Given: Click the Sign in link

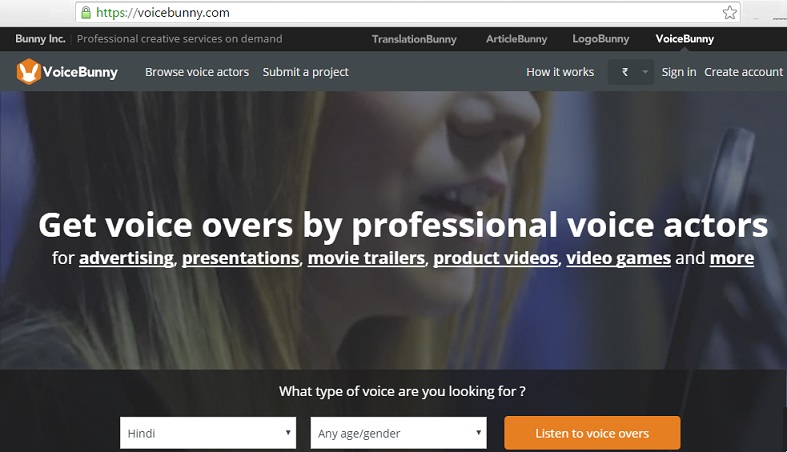Looking at the screenshot, I should (x=679, y=72).
